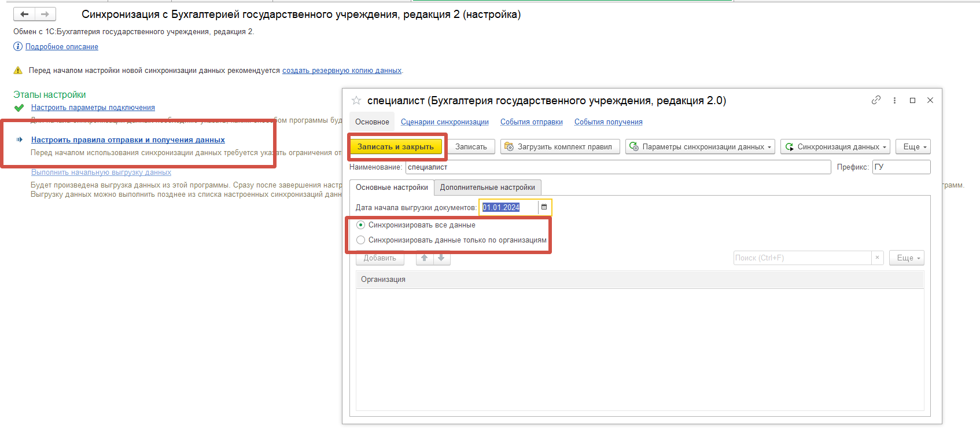Click Загрузить комплект правил button
980x448 pixels.
coord(560,147)
